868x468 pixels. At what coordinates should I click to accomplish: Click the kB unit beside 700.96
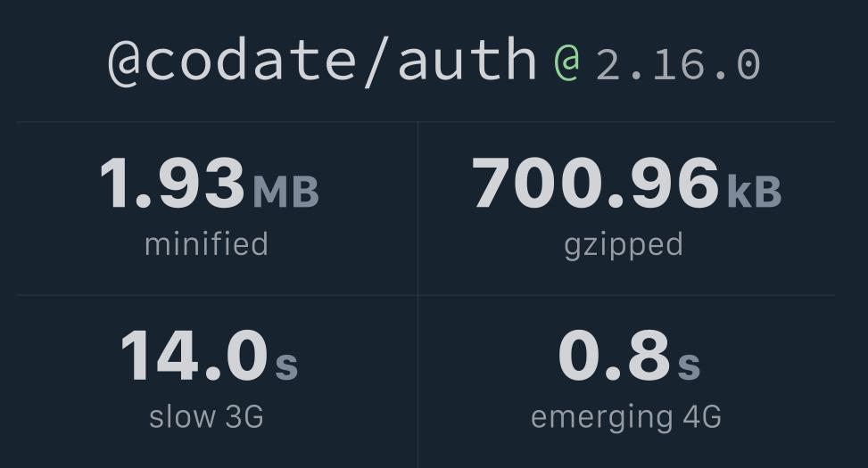coord(754,192)
